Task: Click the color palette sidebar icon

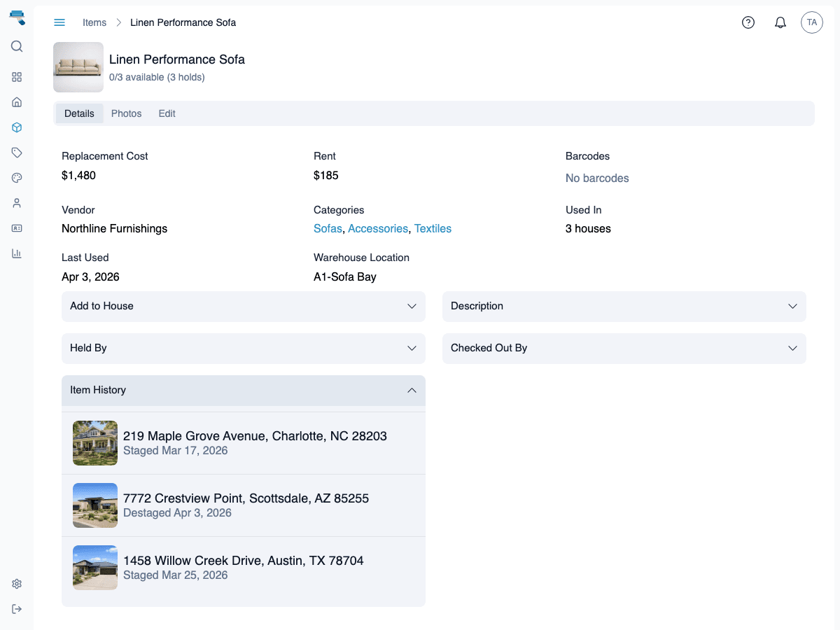Action: 17,178
